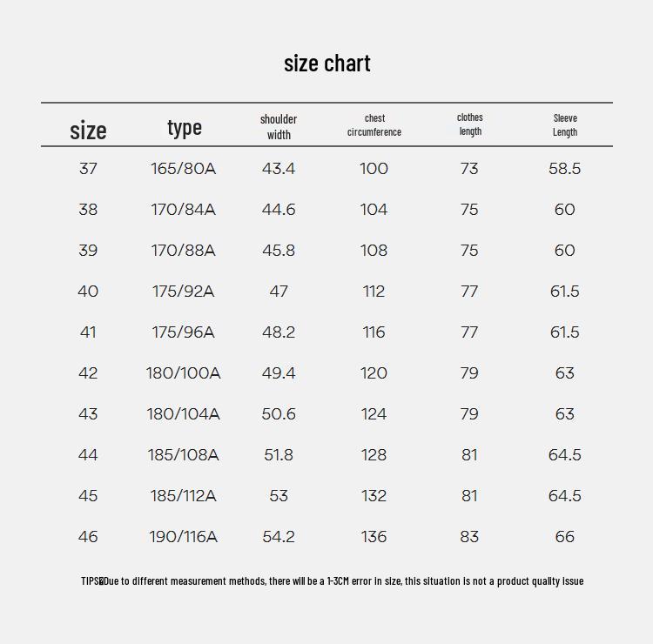Image resolution: width=653 pixels, height=644 pixels.
Task: Click the 66 sleeve length value
Action: pos(565,537)
